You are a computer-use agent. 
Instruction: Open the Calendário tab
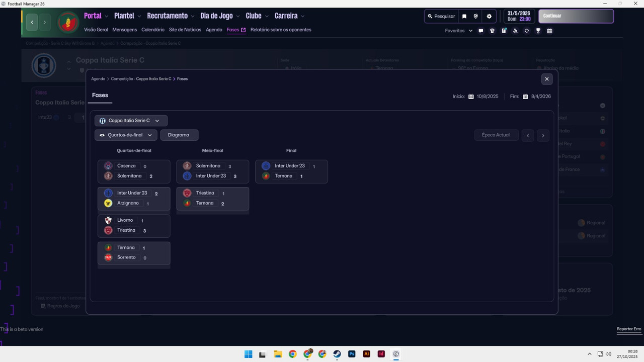coord(153,30)
